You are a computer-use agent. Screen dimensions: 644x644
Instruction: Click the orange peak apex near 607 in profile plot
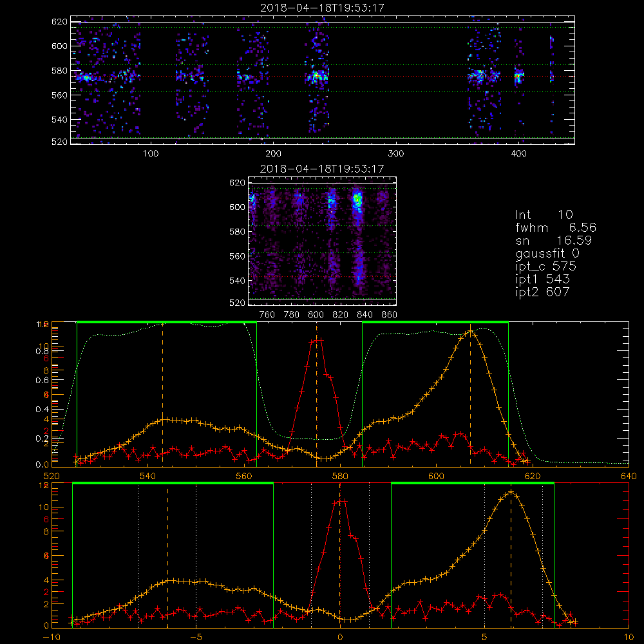click(x=470, y=331)
